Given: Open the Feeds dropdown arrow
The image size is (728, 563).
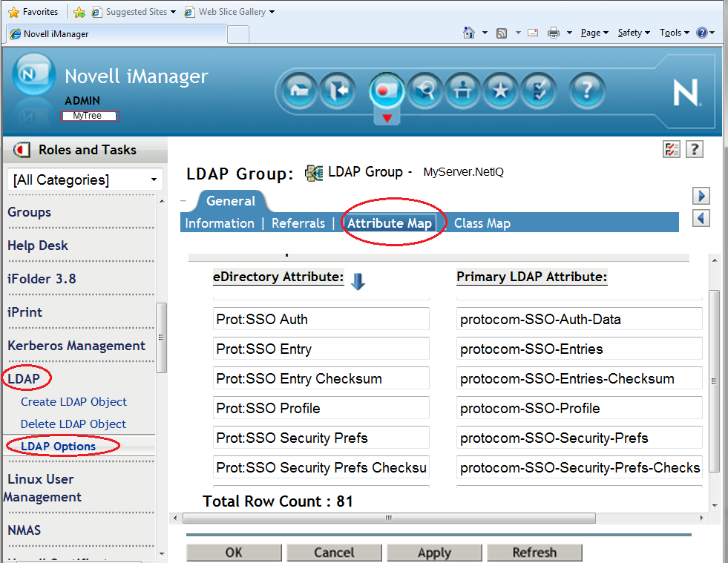Looking at the screenshot, I should pos(518,33).
